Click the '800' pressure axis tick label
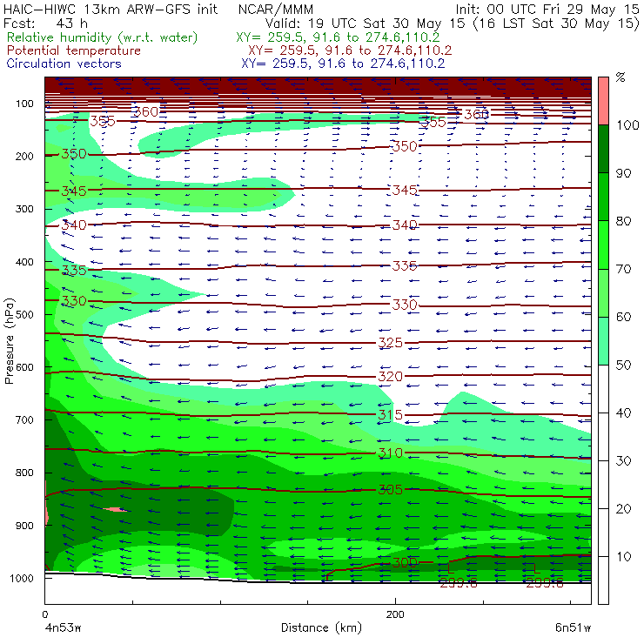644x644 pixels. 24,473
